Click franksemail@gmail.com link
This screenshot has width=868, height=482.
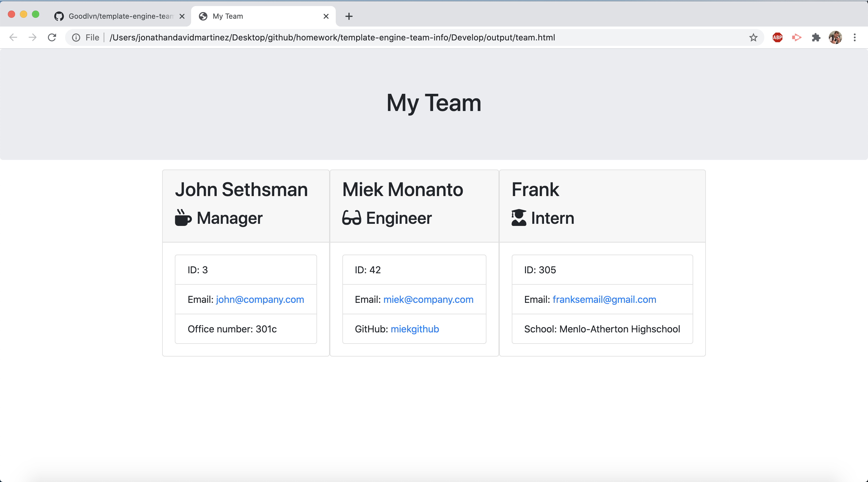(604, 300)
